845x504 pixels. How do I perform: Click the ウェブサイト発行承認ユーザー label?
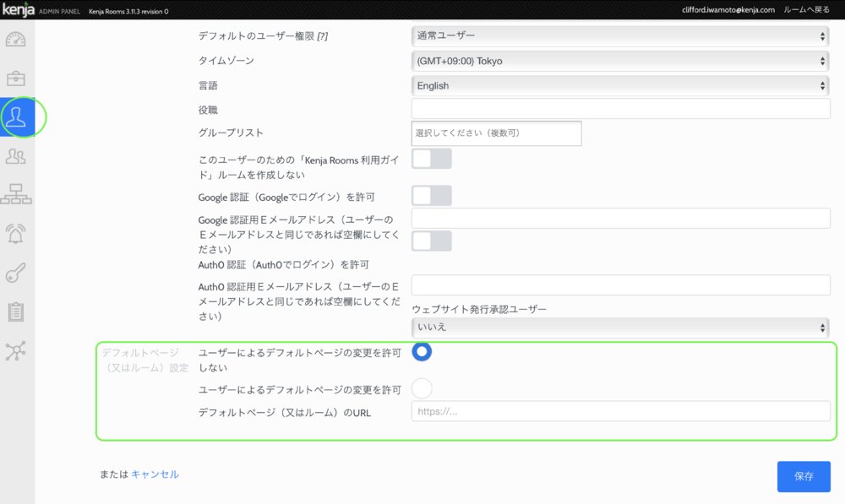[x=479, y=309]
